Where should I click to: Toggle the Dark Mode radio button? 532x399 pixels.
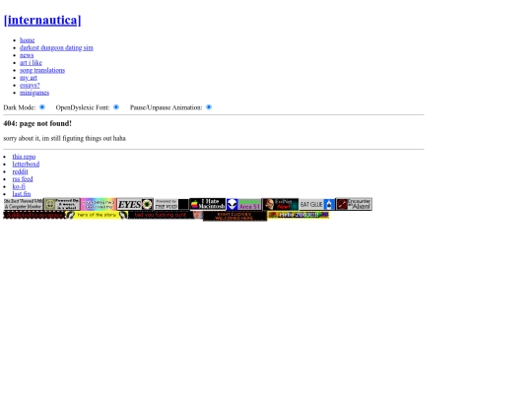click(42, 107)
